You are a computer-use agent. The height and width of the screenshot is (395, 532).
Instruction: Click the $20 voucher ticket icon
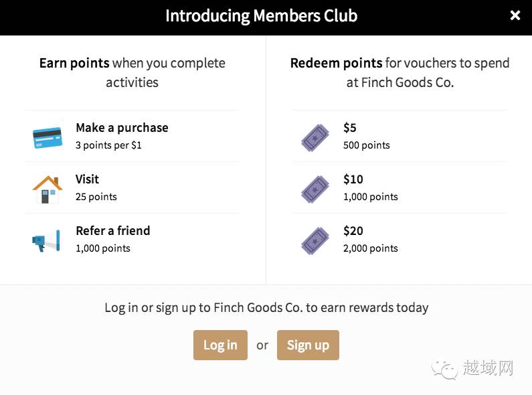(315, 240)
